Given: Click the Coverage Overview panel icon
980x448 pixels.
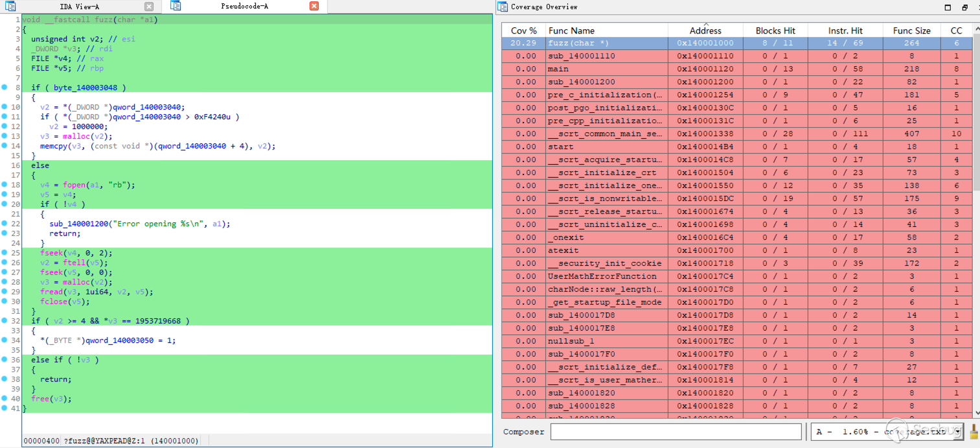Looking at the screenshot, I should (503, 6).
